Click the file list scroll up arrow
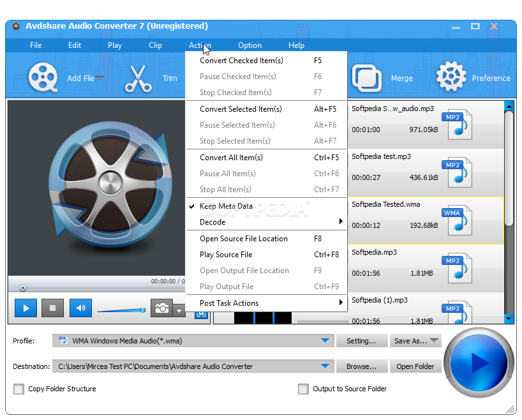 pyautogui.click(x=509, y=106)
